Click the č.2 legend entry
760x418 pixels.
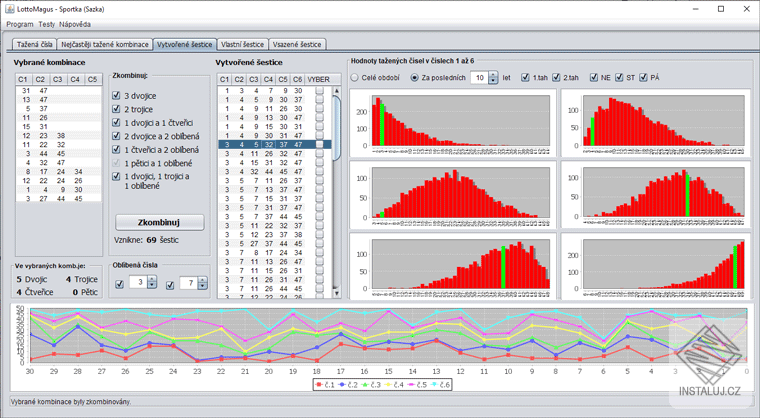[348, 385]
